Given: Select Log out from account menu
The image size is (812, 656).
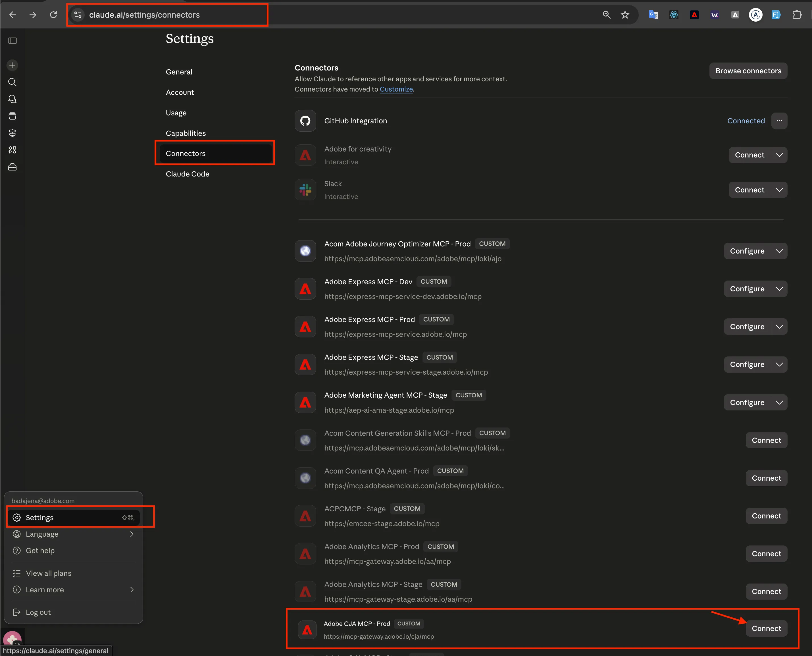Looking at the screenshot, I should click(73, 612).
